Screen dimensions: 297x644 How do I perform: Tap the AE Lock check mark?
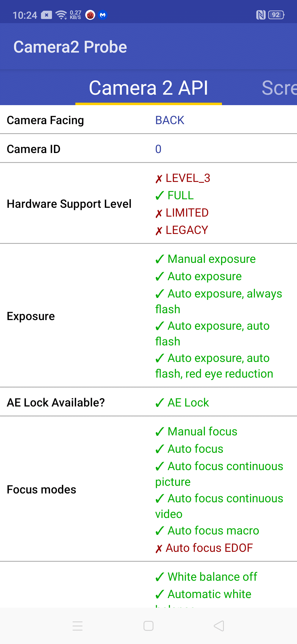pos(182,403)
